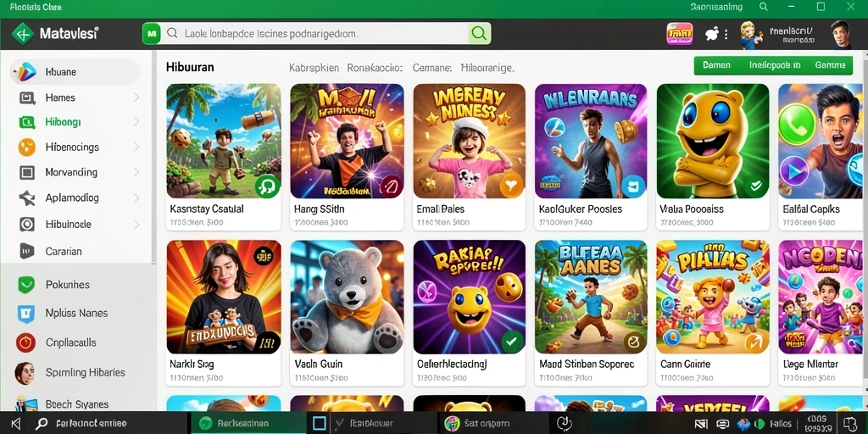The height and width of the screenshot is (434, 868).
Task: Expand the Hibenocings chevron
Action: pyautogui.click(x=136, y=147)
